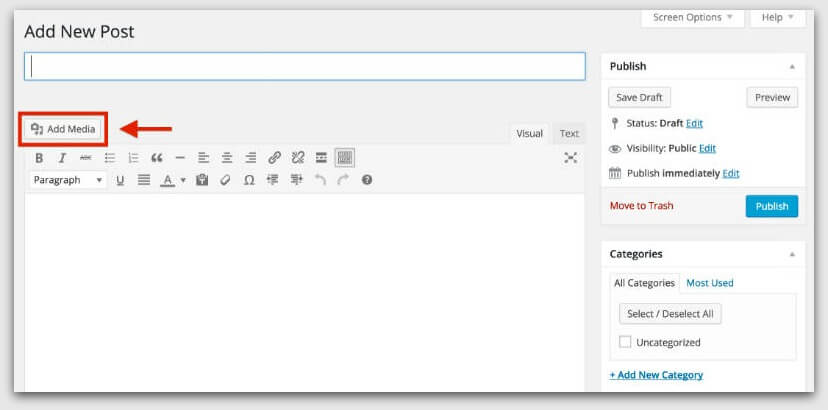Select the text color swatch button
Image resolution: width=828 pixels, height=410 pixels.
[x=167, y=180]
